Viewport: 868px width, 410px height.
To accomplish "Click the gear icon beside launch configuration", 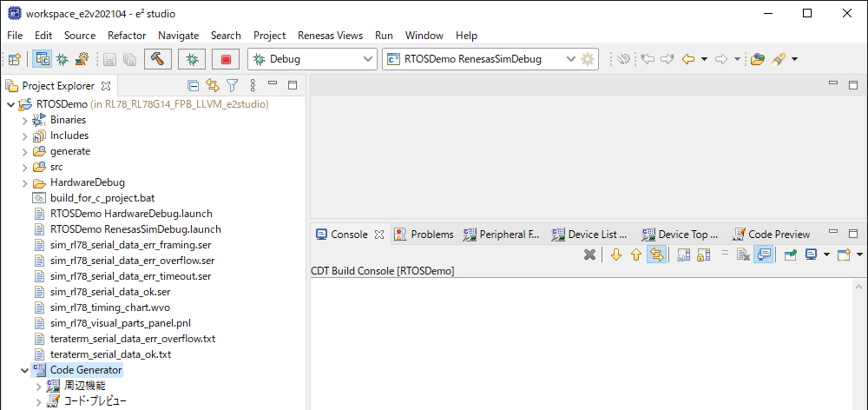I will [588, 59].
